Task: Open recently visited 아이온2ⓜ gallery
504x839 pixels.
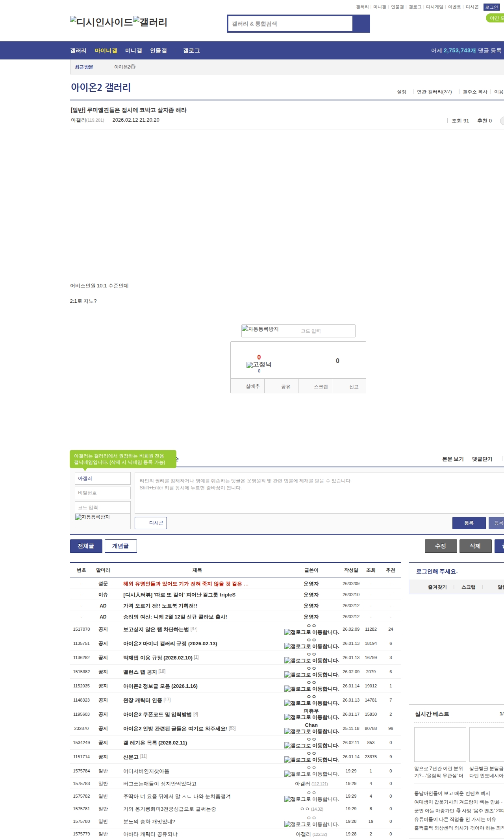Action: (125, 67)
